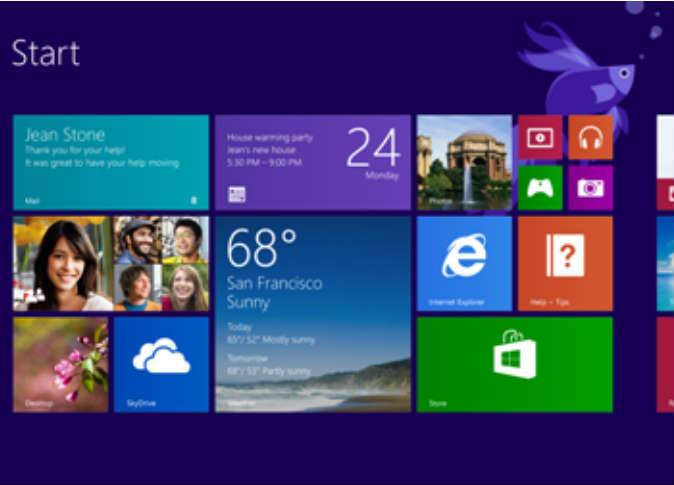This screenshot has height=485, width=674.
Task: Launch the orange Music headphones tile
Action: (590, 137)
